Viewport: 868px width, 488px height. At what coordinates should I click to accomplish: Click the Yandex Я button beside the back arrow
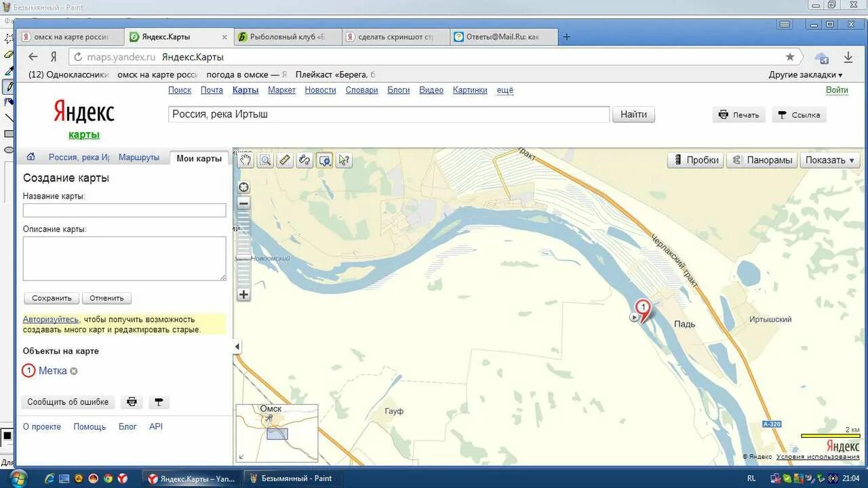[x=54, y=57]
